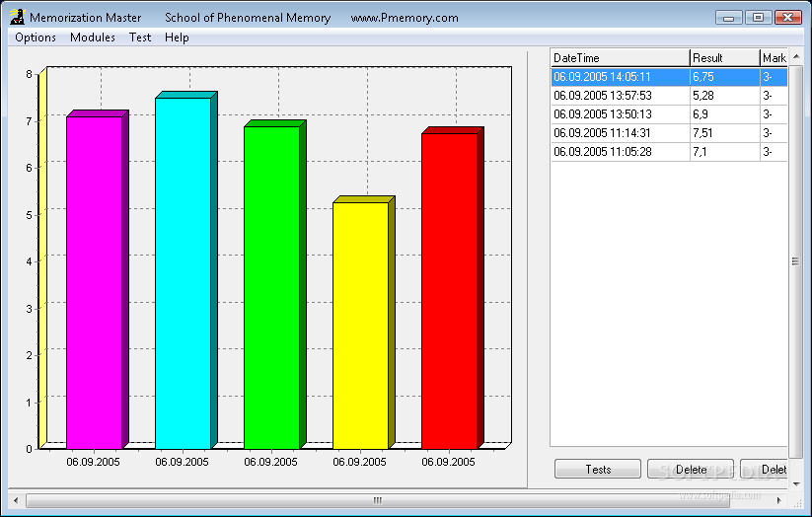The width and height of the screenshot is (812, 517).
Task: Minimize the Memorization Master window
Action: pyautogui.click(x=728, y=18)
